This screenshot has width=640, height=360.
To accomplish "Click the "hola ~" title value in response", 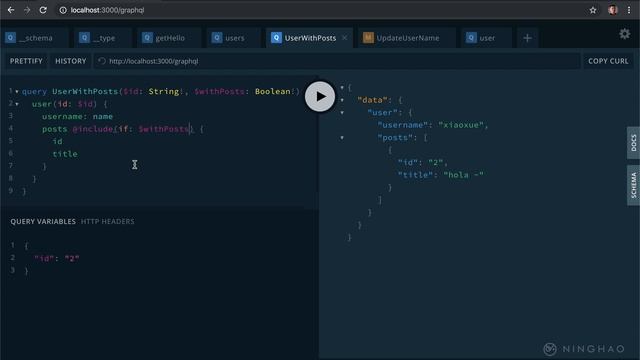I will (x=463, y=175).
